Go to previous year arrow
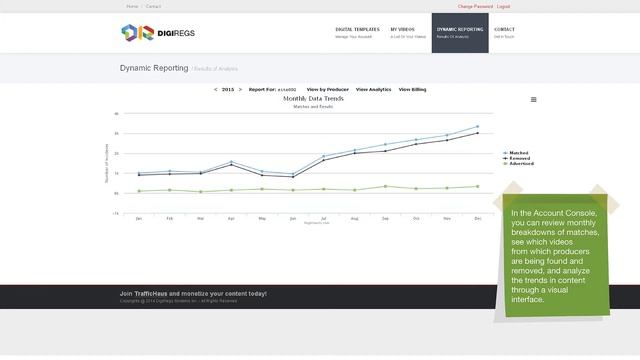Screen dimensions: 640x360 coord(216,89)
